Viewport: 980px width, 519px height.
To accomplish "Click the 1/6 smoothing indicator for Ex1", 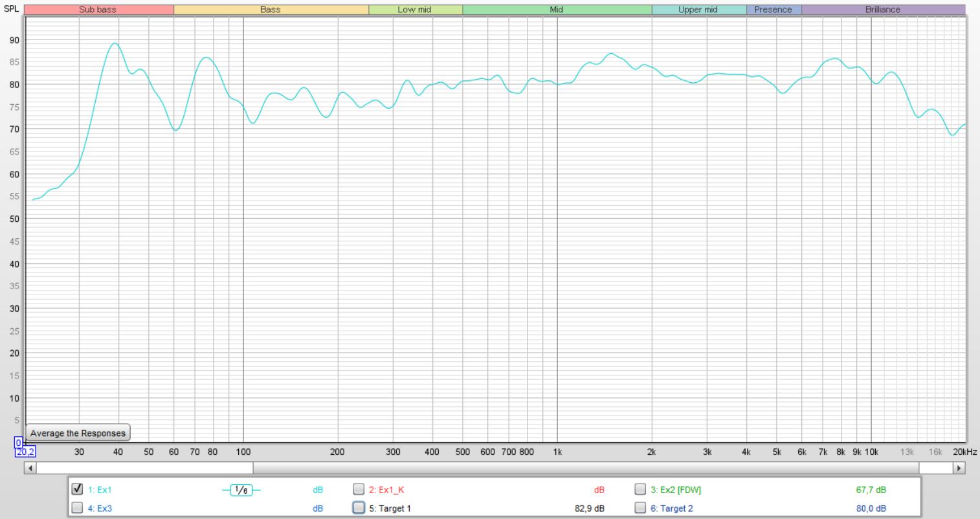I will 241,491.
